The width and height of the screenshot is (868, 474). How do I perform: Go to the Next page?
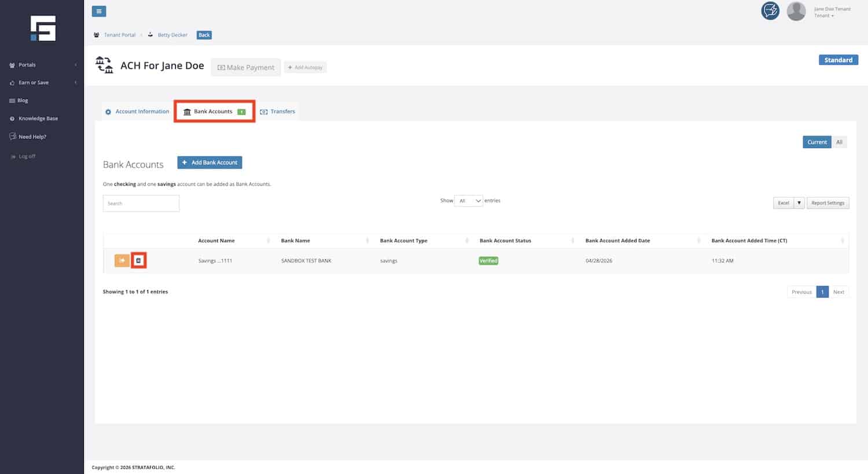click(838, 292)
